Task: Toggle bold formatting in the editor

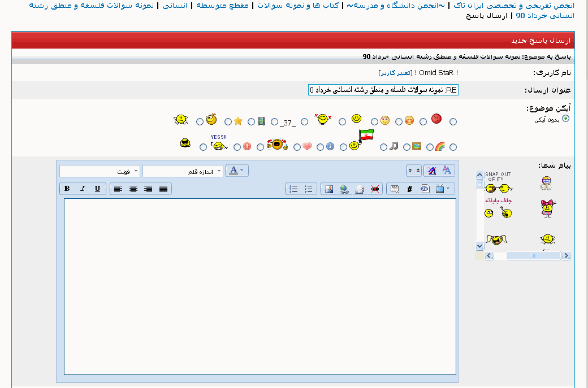Action: pyautogui.click(x=67, y=189)
